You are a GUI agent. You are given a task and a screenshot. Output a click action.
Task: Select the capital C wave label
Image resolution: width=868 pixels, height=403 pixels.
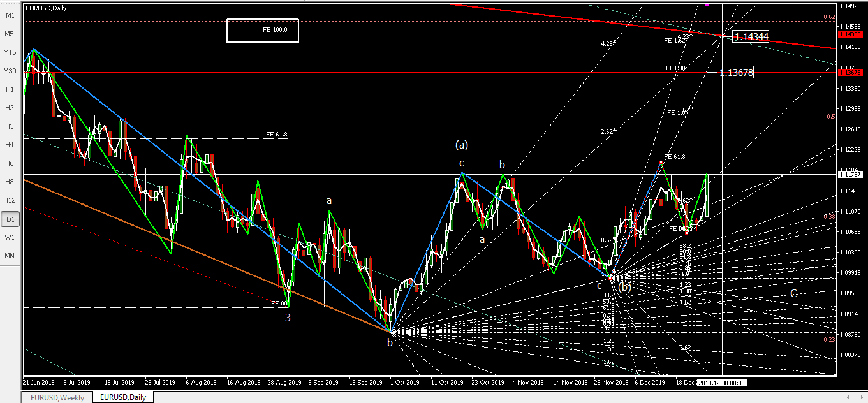pyautogui.click(x=793, y=293)
